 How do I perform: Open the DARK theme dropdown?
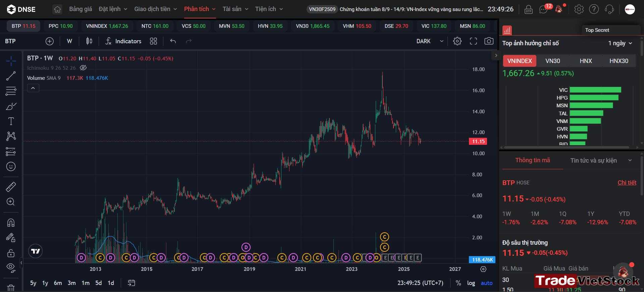click(x=430, y=41)
